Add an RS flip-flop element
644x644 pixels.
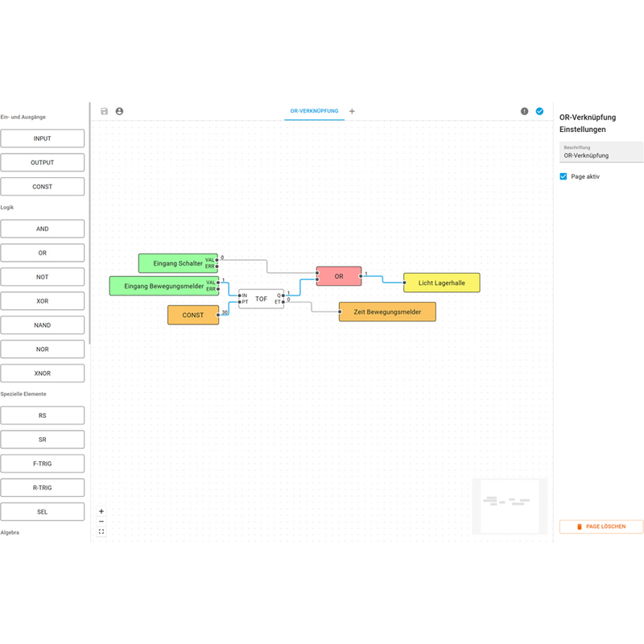(43, 415)
